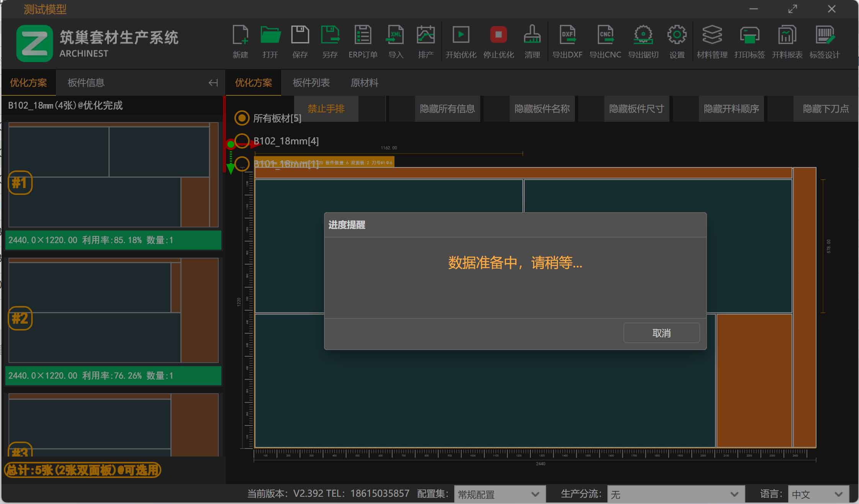This screenshot has width=859, height=504.
Task: Click the Start Optimization (开始优化) play icon
Action: (x=461, y=35)
